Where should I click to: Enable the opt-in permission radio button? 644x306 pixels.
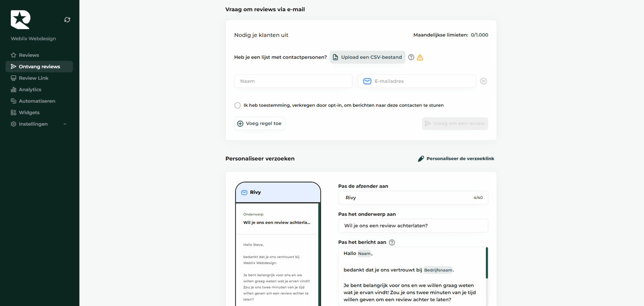coord(237,105)
